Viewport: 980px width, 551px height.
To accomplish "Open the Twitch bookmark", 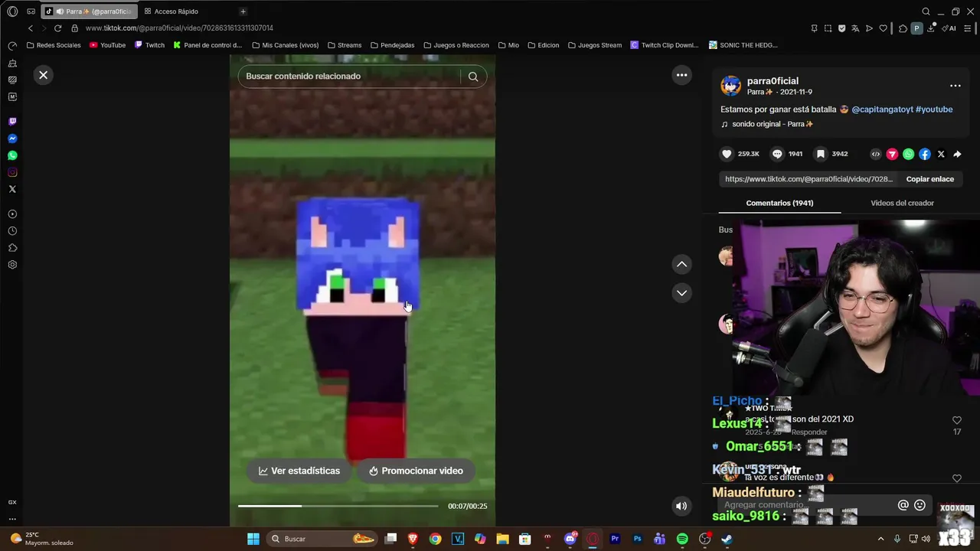I will point(149,45).
